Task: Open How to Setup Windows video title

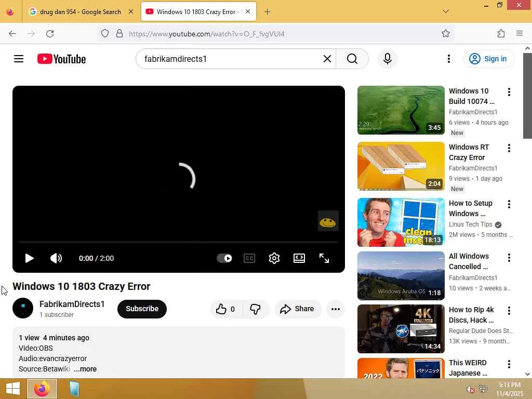Action: [470, 208]
